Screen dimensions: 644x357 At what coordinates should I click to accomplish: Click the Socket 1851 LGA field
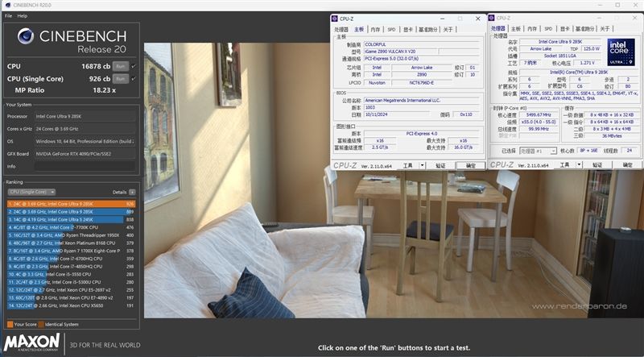click(x=559, y=56)
